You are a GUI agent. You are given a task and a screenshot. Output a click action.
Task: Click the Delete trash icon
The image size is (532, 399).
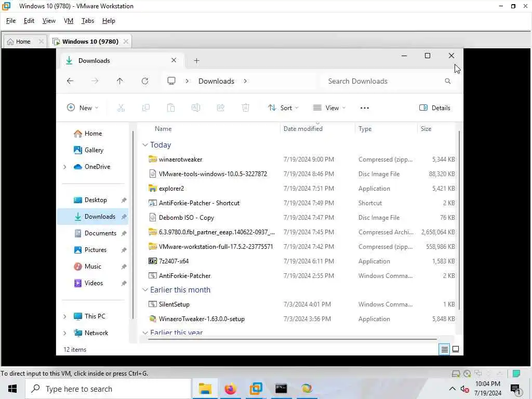pyautogui.click(x=246, y=108)
